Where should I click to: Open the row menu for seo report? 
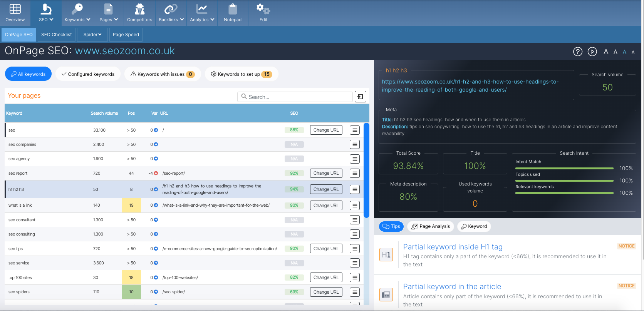355,173
